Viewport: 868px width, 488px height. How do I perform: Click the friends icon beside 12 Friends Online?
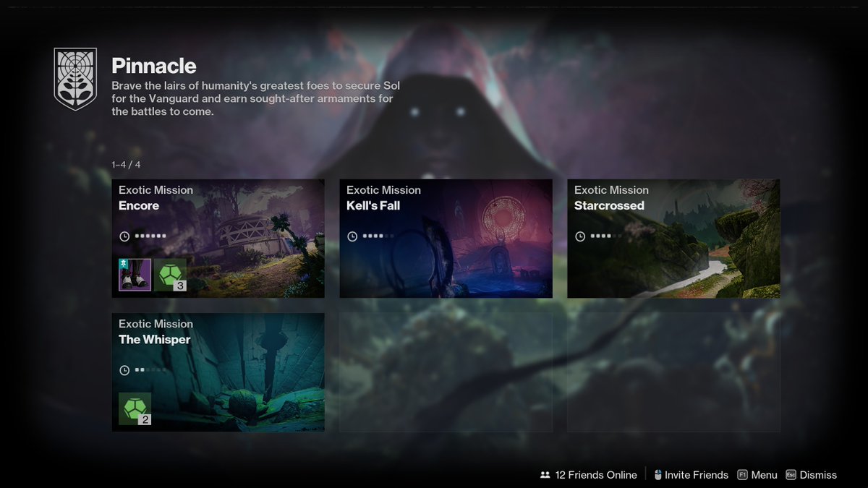coord(545,475)
